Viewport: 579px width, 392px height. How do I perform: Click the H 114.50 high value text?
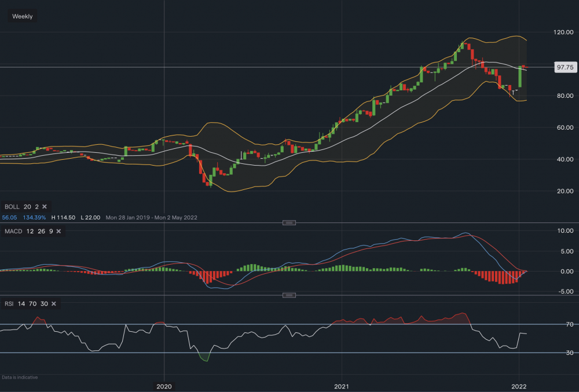[64, 217]
